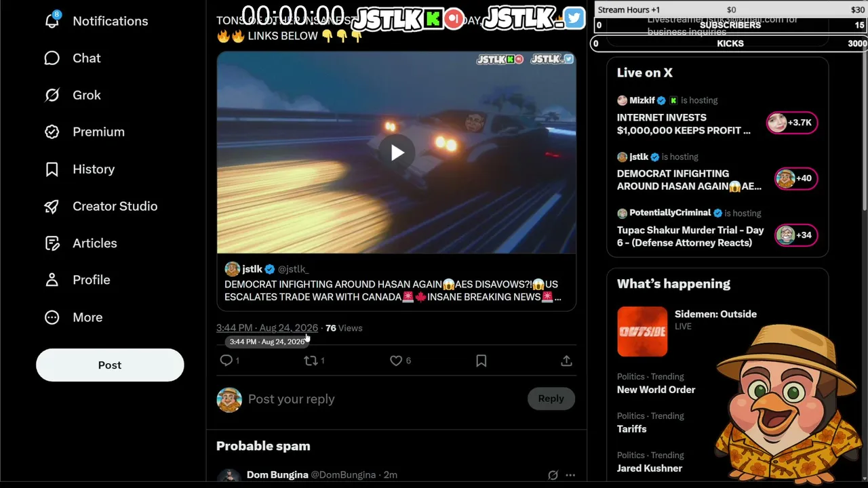The width and height of the screenshot is (868, 488).
Task: Click the 'Live on X' heading
Action: (645, 73)
